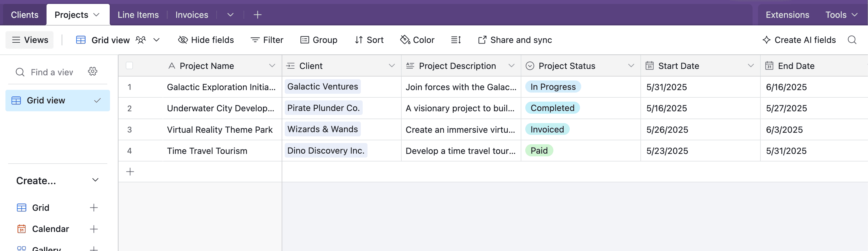
Task: Click the Find a view search field
Action: click(52, 72)
